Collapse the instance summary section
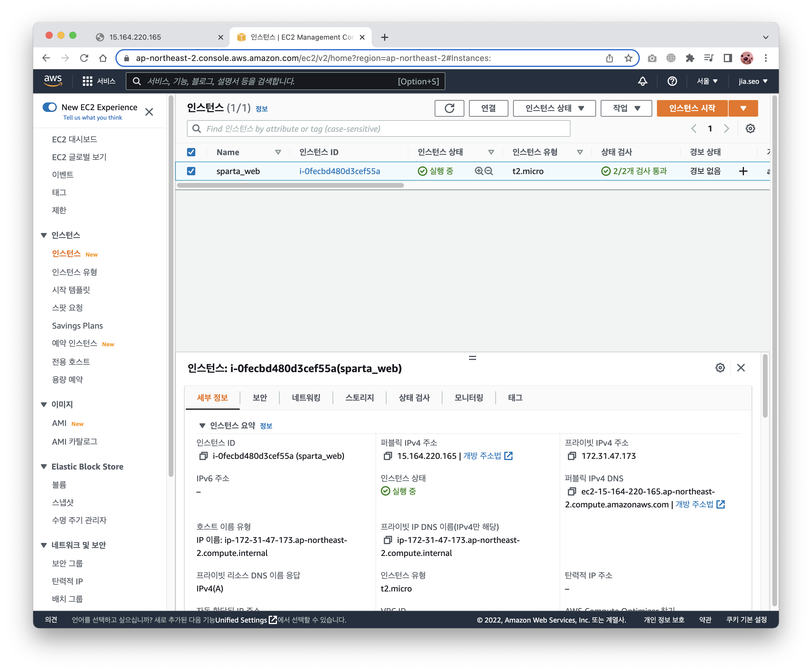812x672 pixels. (202, 426)
